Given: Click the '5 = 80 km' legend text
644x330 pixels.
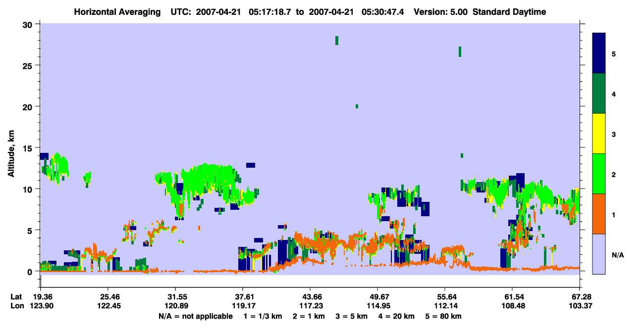Looking at the screenshot, I should click(x=444, y=316).
